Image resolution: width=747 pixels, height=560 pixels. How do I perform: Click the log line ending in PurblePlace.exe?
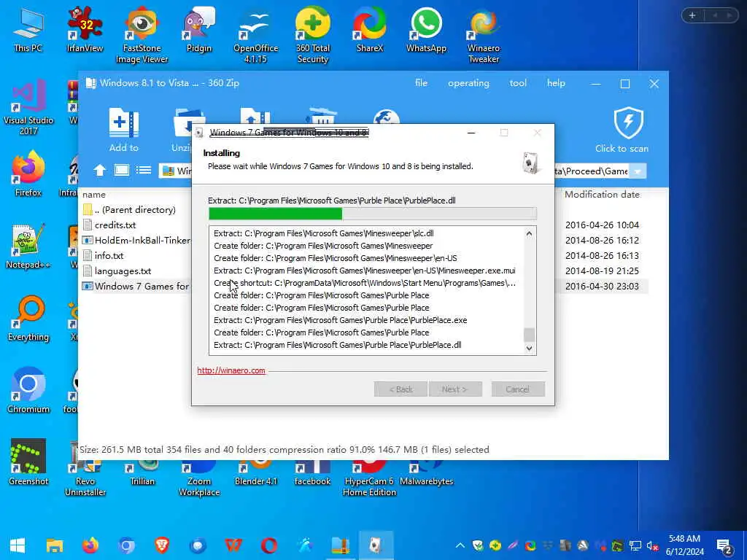[x=340, y=320]
